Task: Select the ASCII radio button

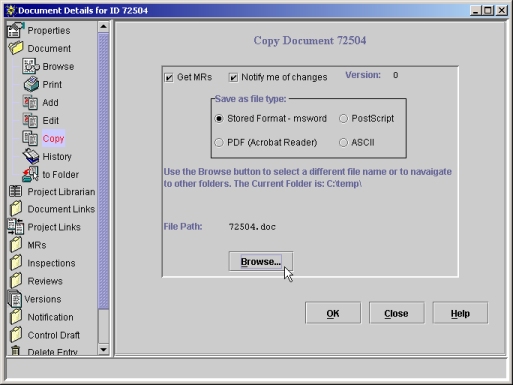Action: [x=343, y=143]
